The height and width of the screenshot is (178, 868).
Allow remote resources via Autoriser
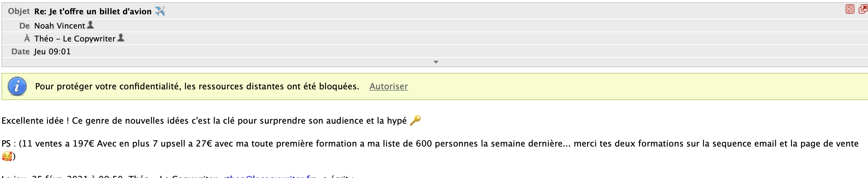click(388, 86)
